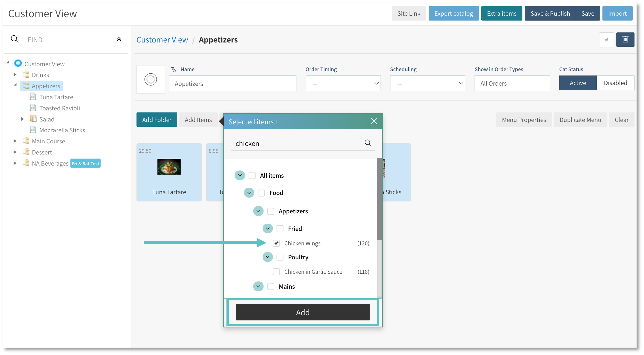Click the category image placeholder circle
Image resolution: width=644 pixels, height=355 pixels.
(150, 79)
